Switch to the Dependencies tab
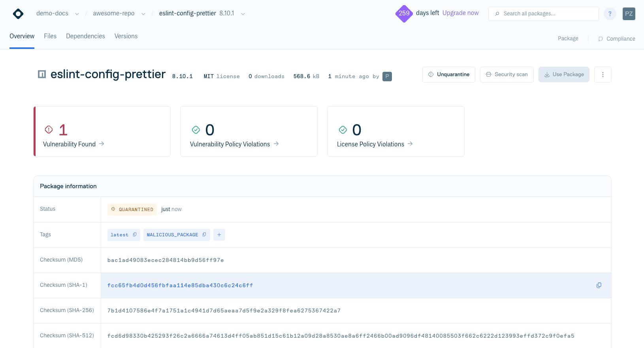This screenshot has height=348, width=644. click(x=85, y=36)
